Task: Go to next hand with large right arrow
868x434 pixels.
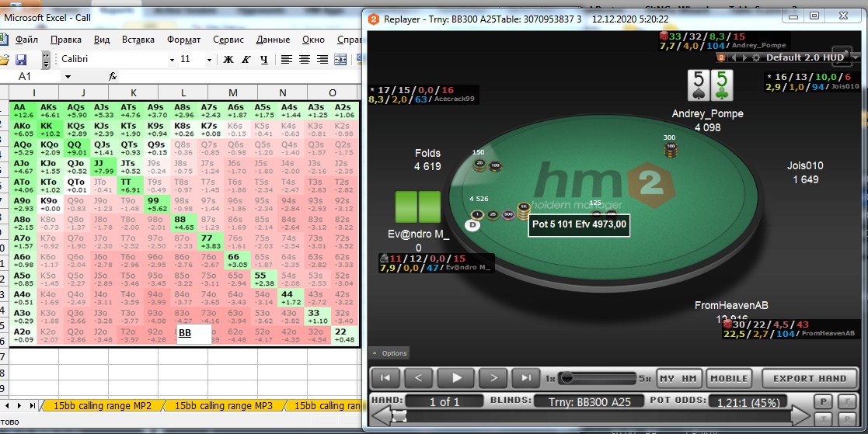Action: tap(800, 416)
